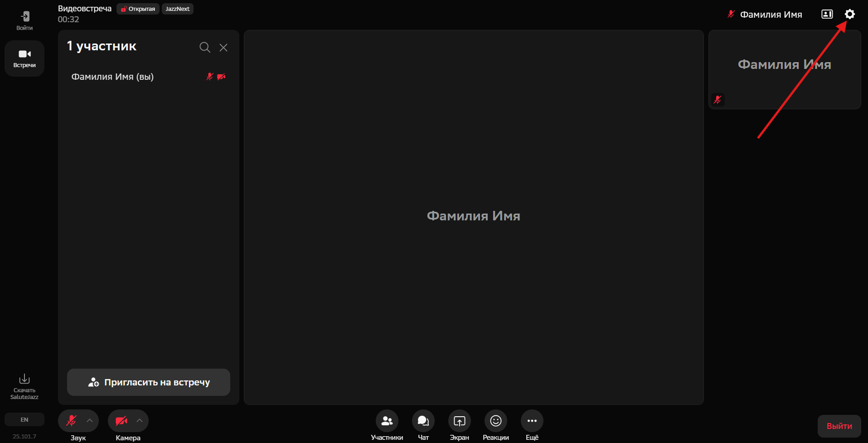Switch interface language with EN button
The width and height of the screenshot is (868, 443).
(x=24, y=419)
